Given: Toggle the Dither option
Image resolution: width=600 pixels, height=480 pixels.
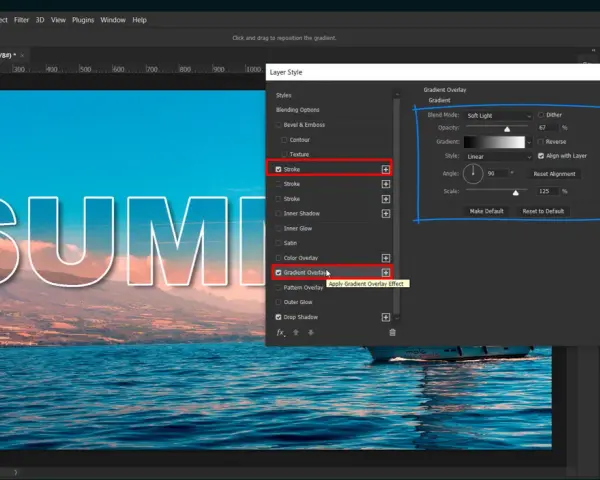Looking at the screenshot, I should coord(541,115).
